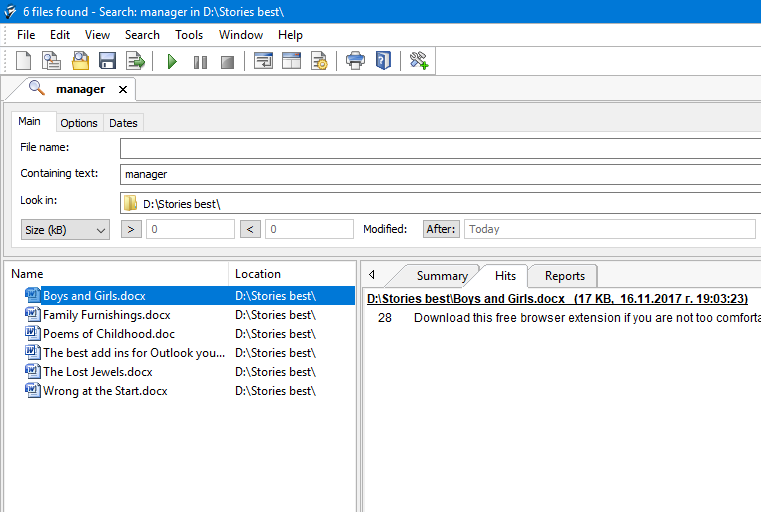Open a saved search via folder icon
Image resolution: width=761 pixels, height=512 pixels.
click(x=80, y=61)
